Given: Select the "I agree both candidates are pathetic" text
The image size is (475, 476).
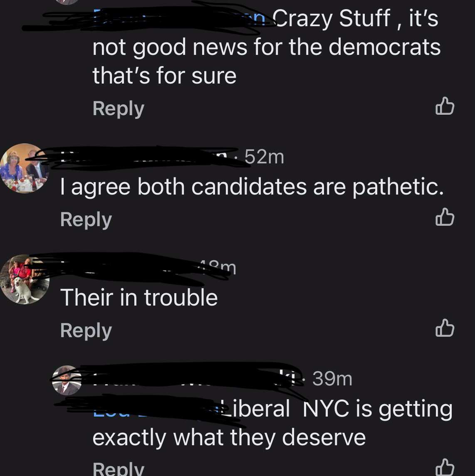Looking at the screenshot, I should coord(252,186).
